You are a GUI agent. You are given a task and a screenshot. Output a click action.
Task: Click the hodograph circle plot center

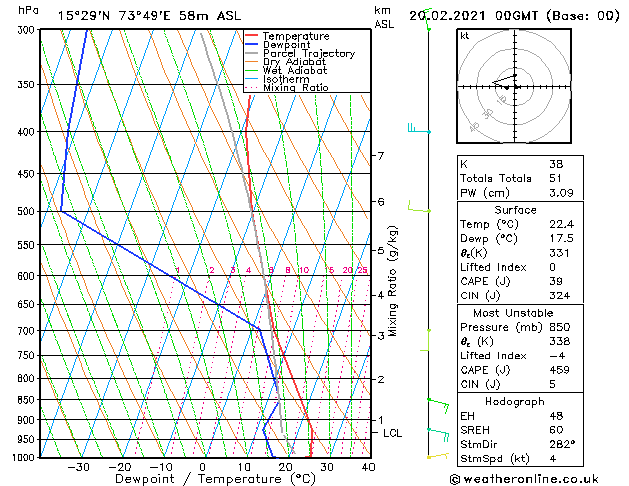tap(515, 87)
